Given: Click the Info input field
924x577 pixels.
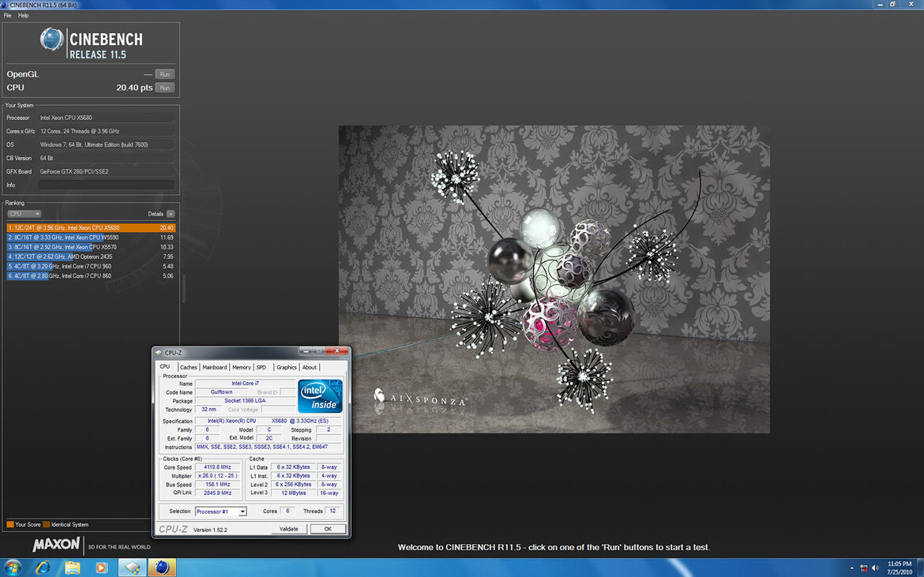Looking at the screenshot, I should [106, 185].
